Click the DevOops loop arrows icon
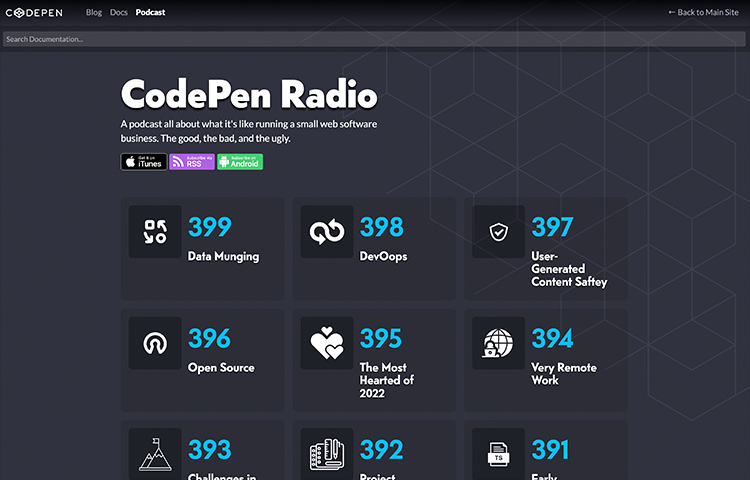 click(327, 232)
